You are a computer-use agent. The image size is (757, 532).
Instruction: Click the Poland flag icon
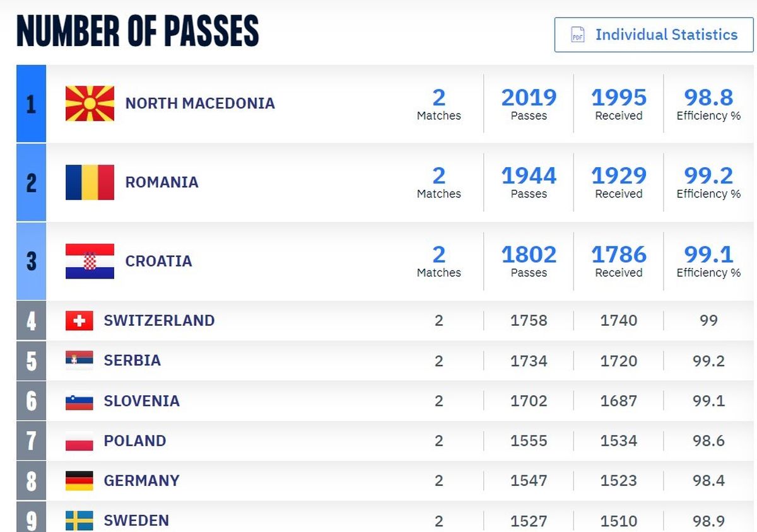pyautogui.click(x=79, y=441)
